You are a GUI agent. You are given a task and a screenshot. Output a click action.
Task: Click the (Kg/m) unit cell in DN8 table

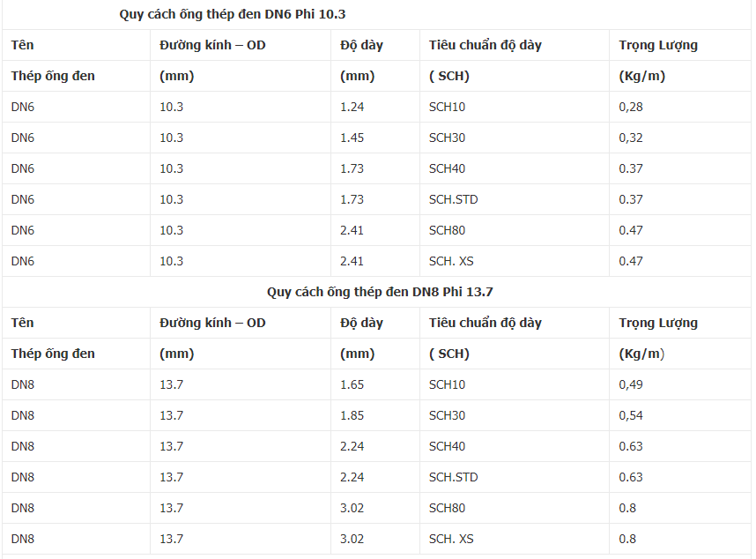641,354
